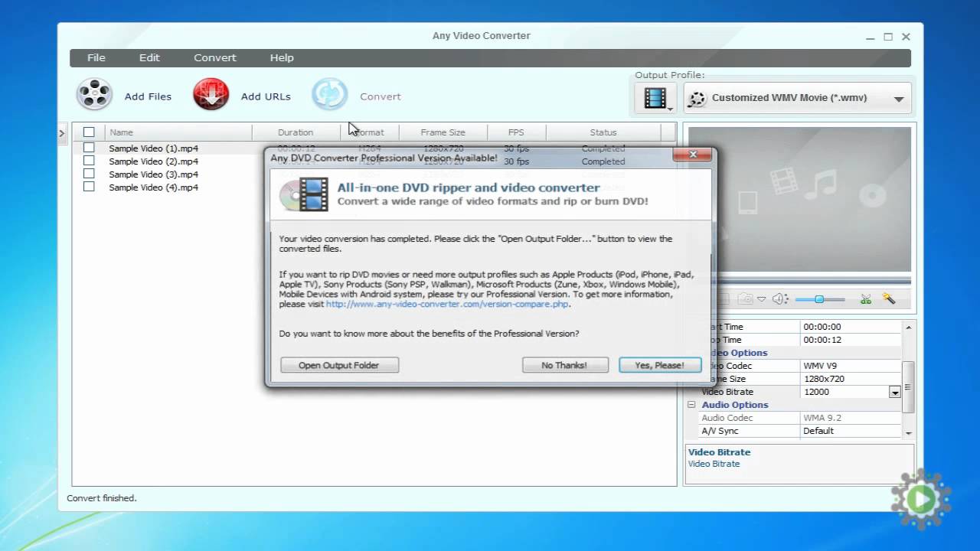
Task: Open clip trimming with the green scissors icon
Action: point(866,299)
